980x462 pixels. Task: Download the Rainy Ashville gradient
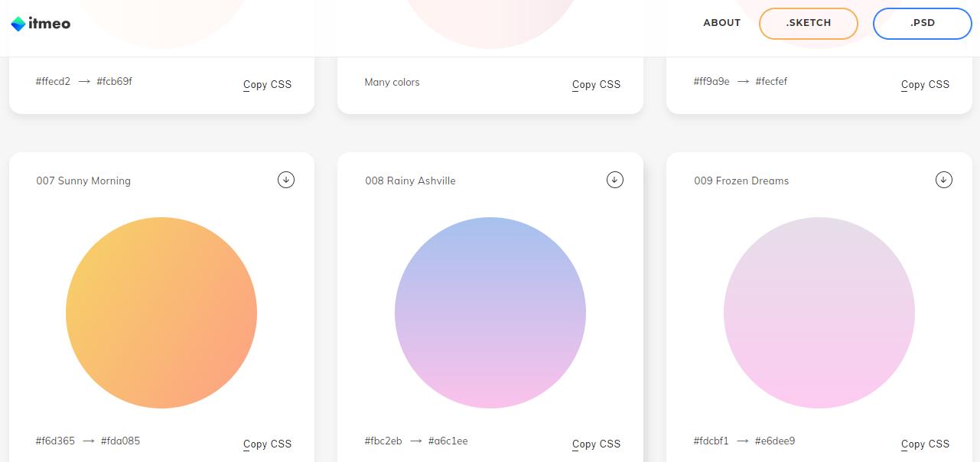pyautogui.click(x=615, y=180)
